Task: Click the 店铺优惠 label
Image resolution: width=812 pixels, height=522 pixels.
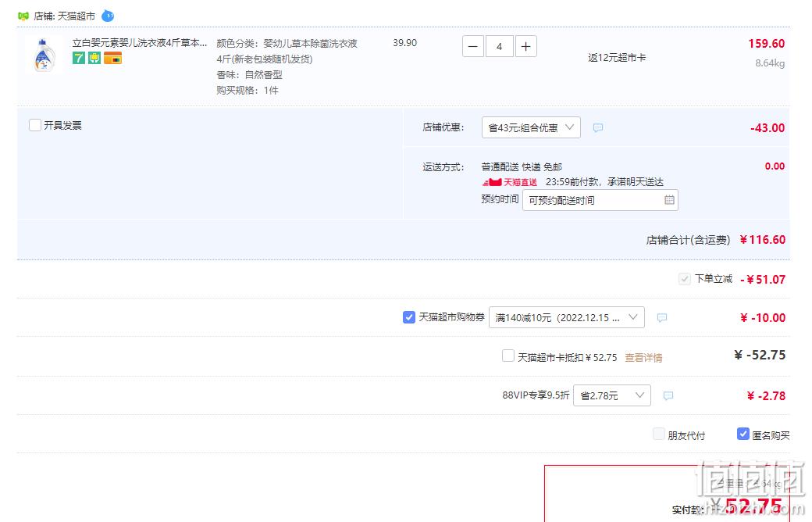Action: tap(443, 127)
